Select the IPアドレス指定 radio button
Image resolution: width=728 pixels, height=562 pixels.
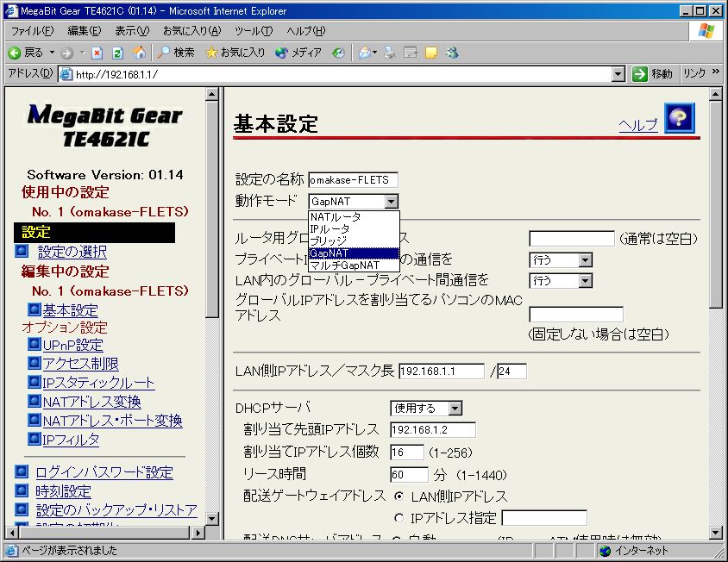click(399, 518)
